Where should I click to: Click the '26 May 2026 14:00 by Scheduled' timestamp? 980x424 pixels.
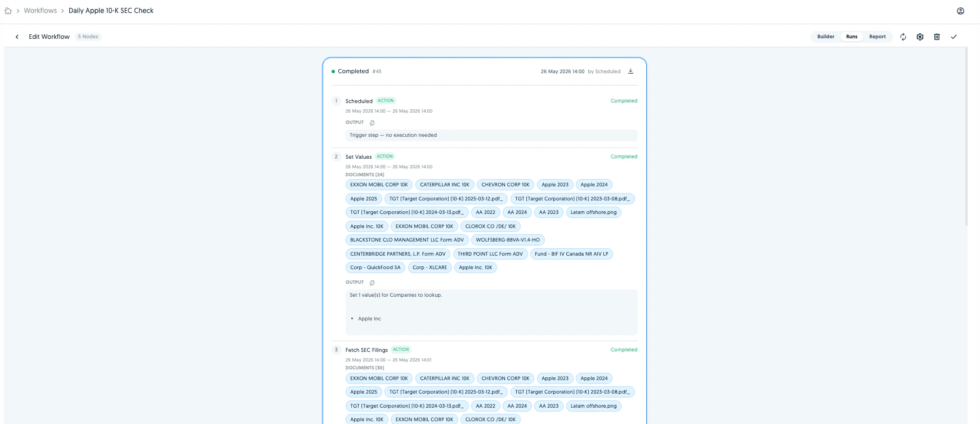[x=580, y=72]
